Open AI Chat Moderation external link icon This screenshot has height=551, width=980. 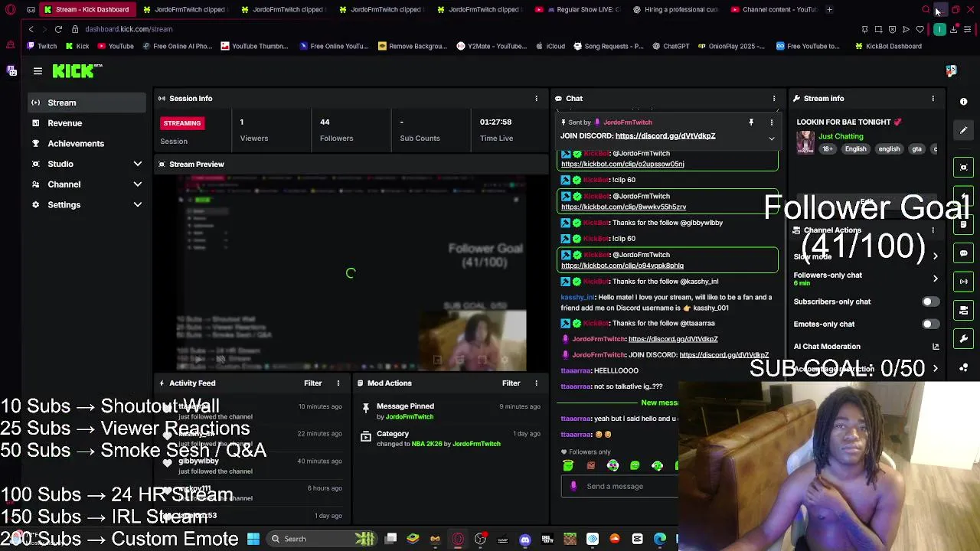coord(936,347)
